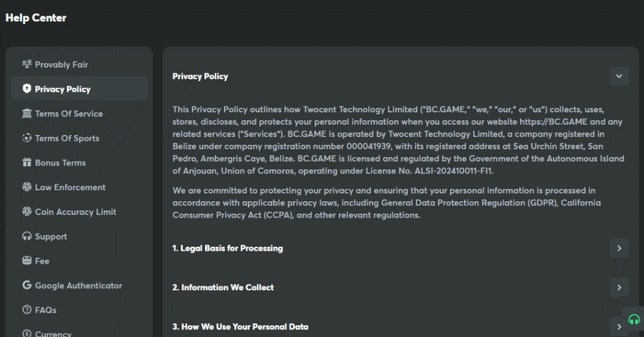The height and width of the screenshot is (337, 644).
Task: Select the FAQs sidebar entry
Action: tap(45, 310)
